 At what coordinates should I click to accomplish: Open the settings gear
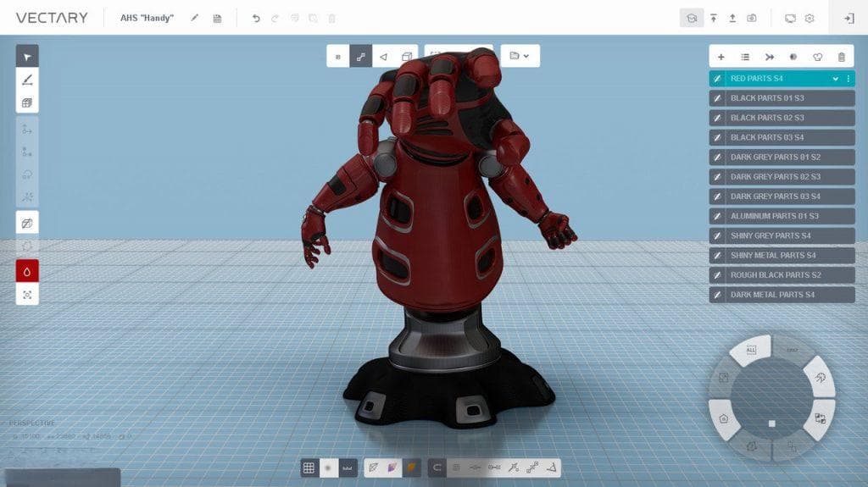point(810,19)
